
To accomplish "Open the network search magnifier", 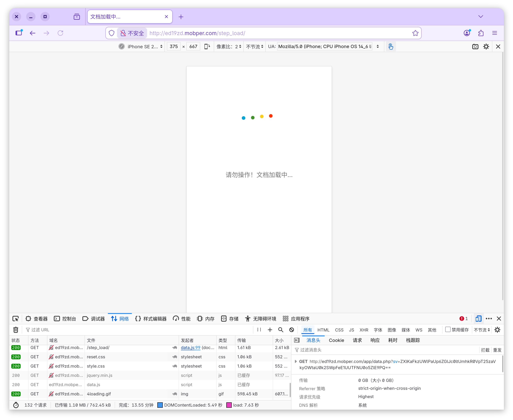I will (281, 330).
